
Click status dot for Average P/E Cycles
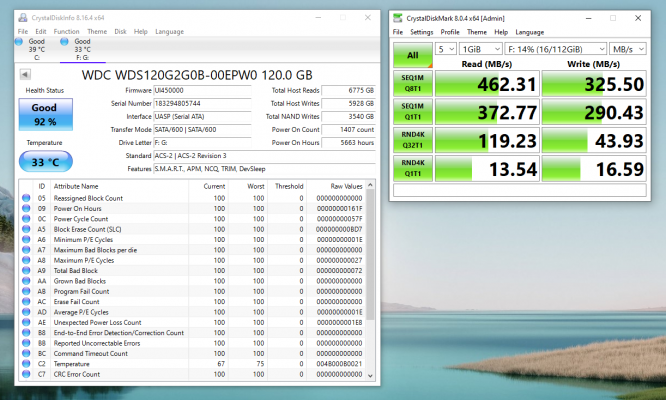[x=26, y=312]
